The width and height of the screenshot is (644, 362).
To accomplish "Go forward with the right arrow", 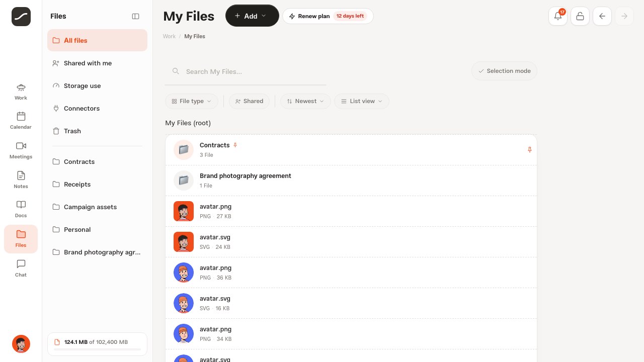I will [624, 16].
